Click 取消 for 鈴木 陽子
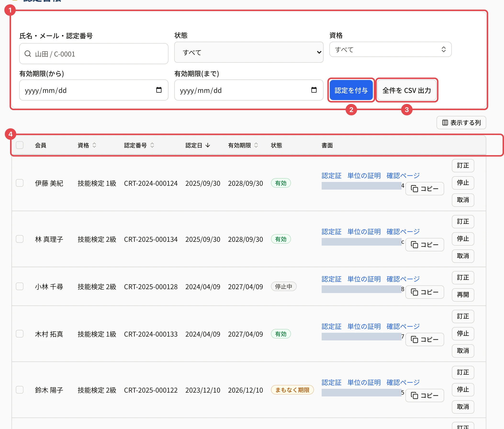The image size is (504, 429). coord(463,407)
